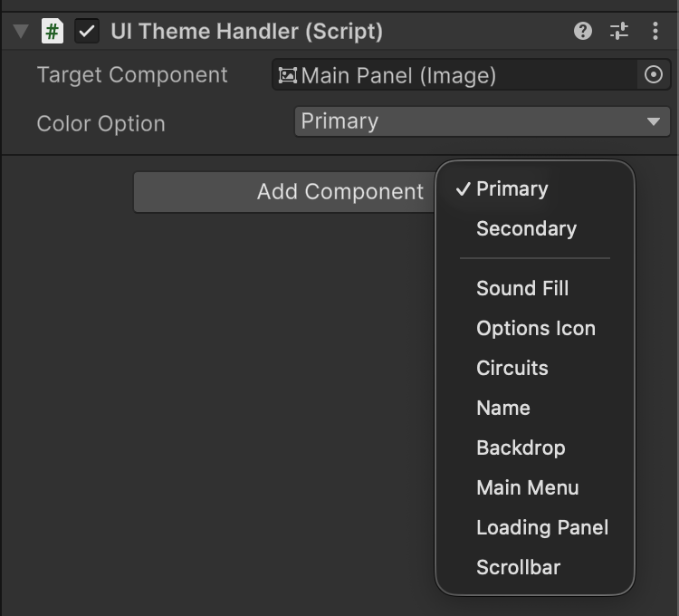Open the component help reference icon
Image resolution: width=679 pixels, height=616 pixels.
pos(583,32)
